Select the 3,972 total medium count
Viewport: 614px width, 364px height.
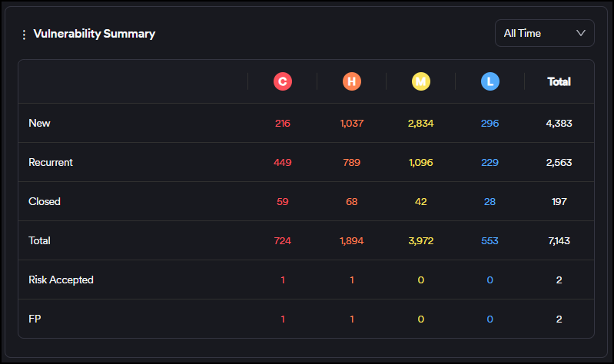[420, 240]
